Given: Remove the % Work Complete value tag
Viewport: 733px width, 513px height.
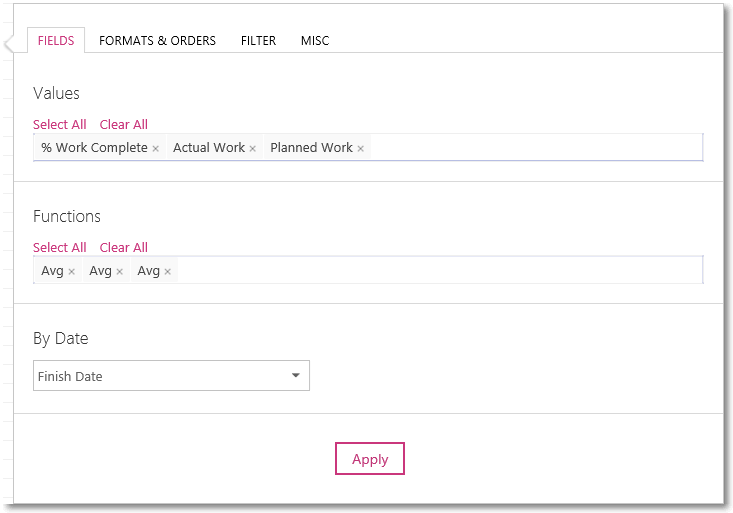Looking at the screenshot, I should 156,149.
